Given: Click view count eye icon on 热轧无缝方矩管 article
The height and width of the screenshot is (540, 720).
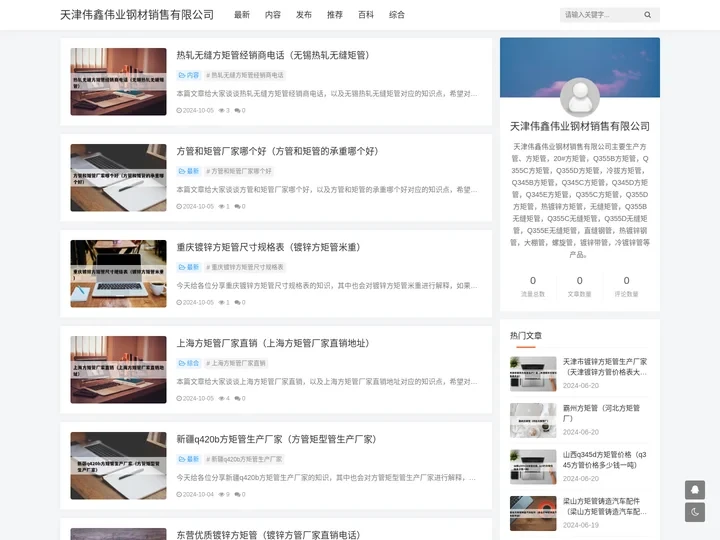Looking at the screenshot, I should point(221,110).
